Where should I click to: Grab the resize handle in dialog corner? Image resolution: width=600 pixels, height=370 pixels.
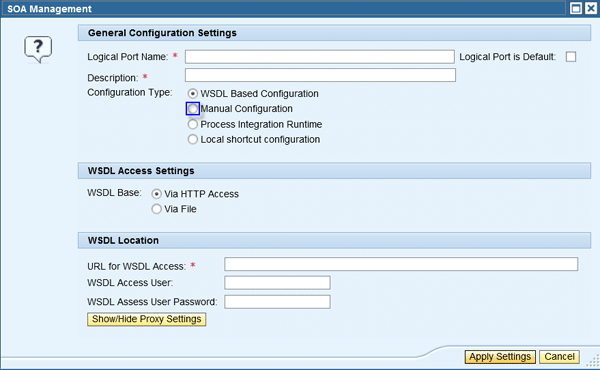point(593,360)
